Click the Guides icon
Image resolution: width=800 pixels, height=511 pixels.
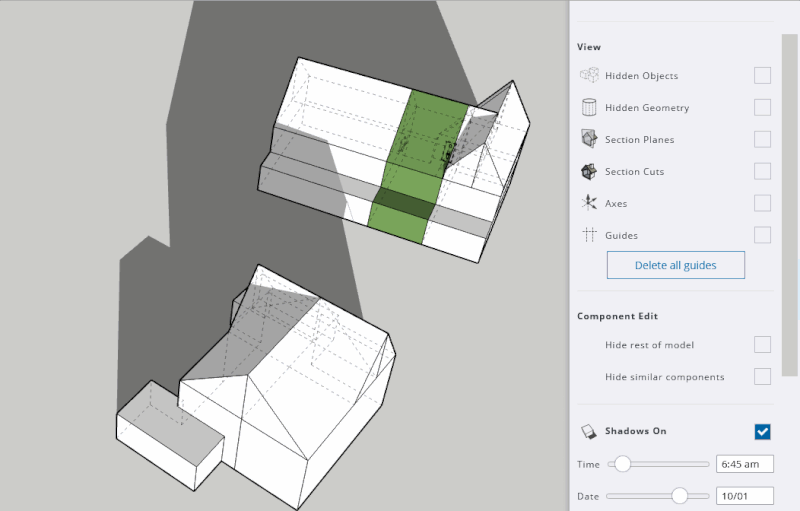point(589,235)
